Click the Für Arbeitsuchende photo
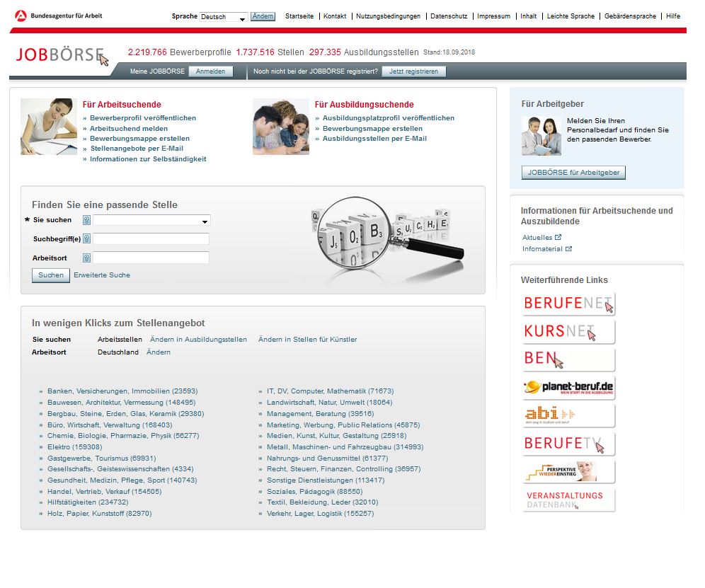This screenshot has width=705, height=588. coord(49,127)
